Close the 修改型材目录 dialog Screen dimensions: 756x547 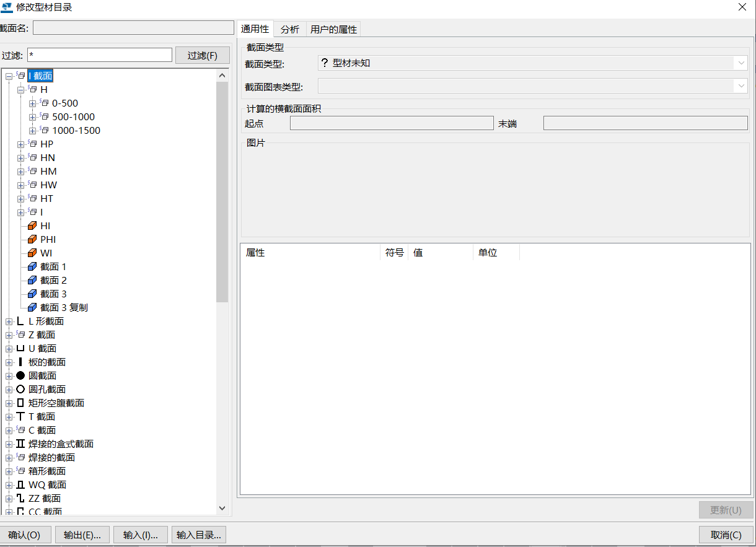pyautogui.click(x=742, y=7)
